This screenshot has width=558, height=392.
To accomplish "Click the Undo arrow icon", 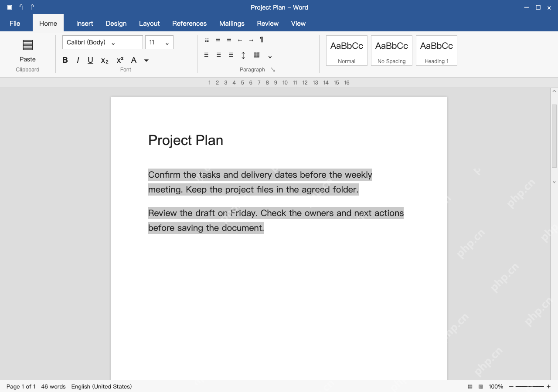I will pos(21,7).
